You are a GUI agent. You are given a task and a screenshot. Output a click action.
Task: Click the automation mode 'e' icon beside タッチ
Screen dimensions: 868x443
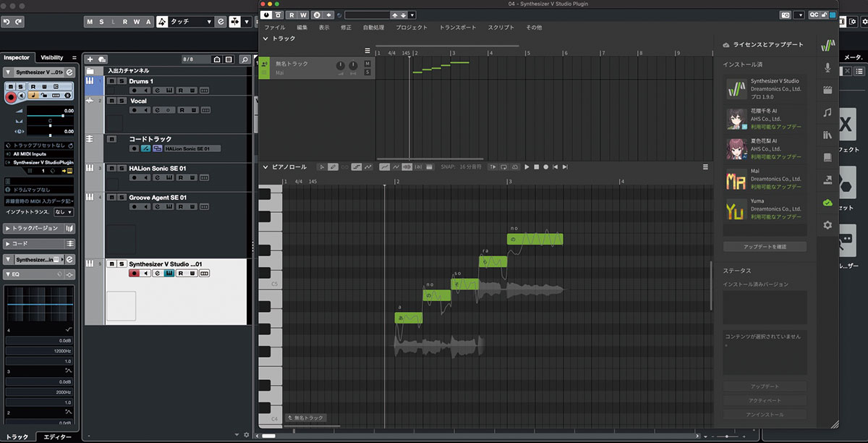pos(221,22)
